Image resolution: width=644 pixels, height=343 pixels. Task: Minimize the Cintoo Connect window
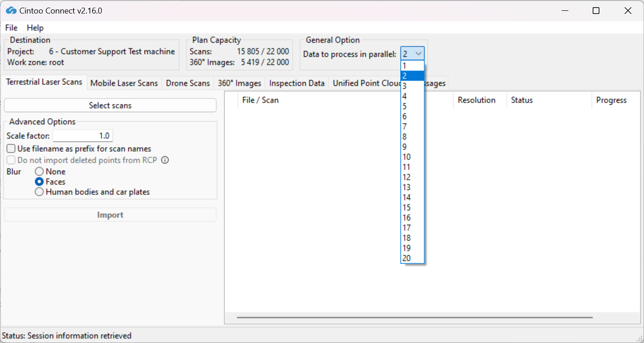click(564, 11)
